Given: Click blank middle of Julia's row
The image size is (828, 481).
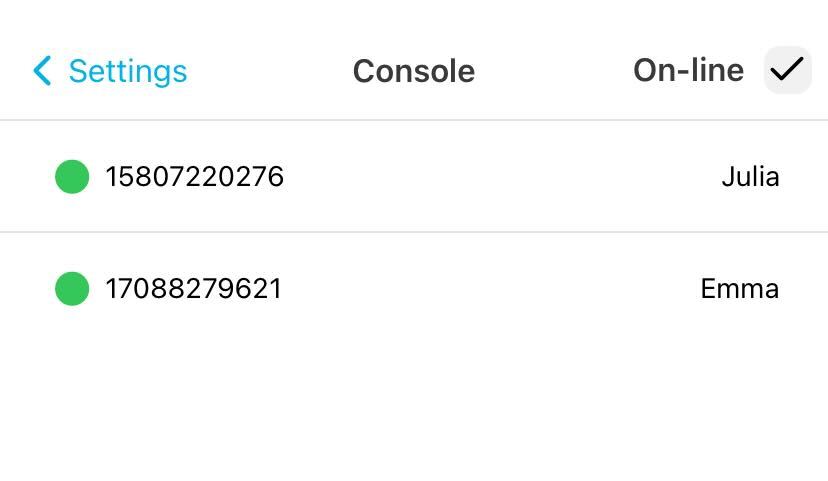Looking at the screenshot, I should pyautogui.click(x=500, y=177).
